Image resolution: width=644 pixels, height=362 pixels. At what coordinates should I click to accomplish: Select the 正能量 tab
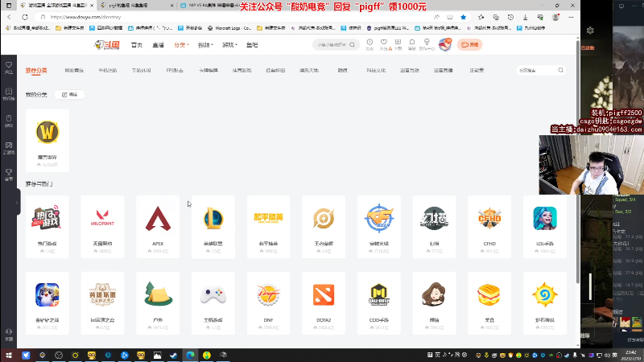477,71
